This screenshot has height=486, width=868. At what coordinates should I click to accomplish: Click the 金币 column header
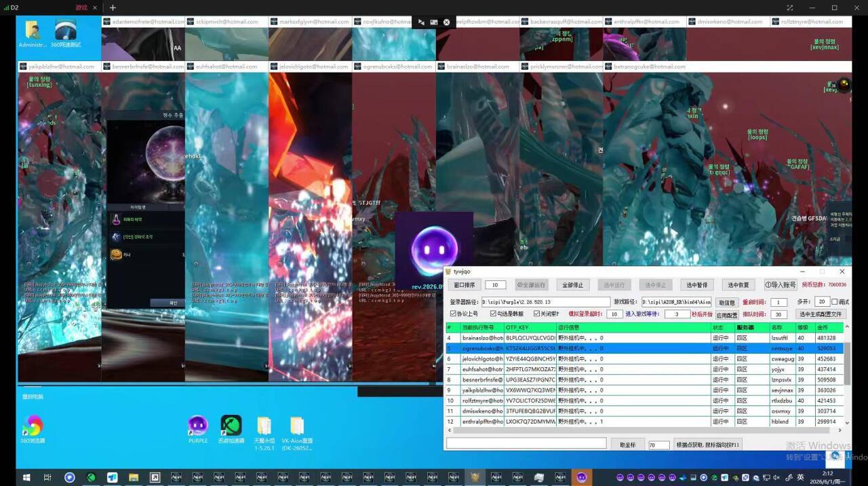(829, 327)
